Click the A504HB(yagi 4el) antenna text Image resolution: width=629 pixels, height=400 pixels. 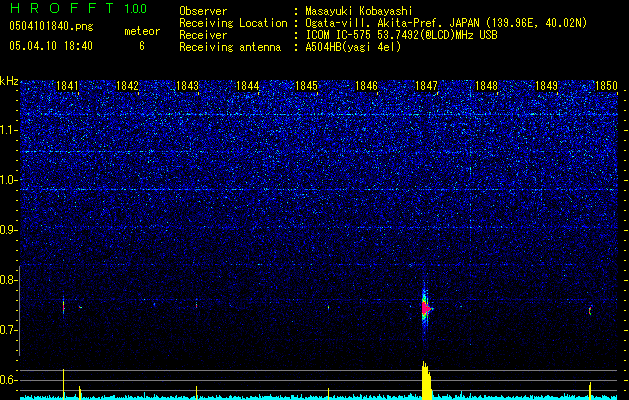tap(353, 47)
